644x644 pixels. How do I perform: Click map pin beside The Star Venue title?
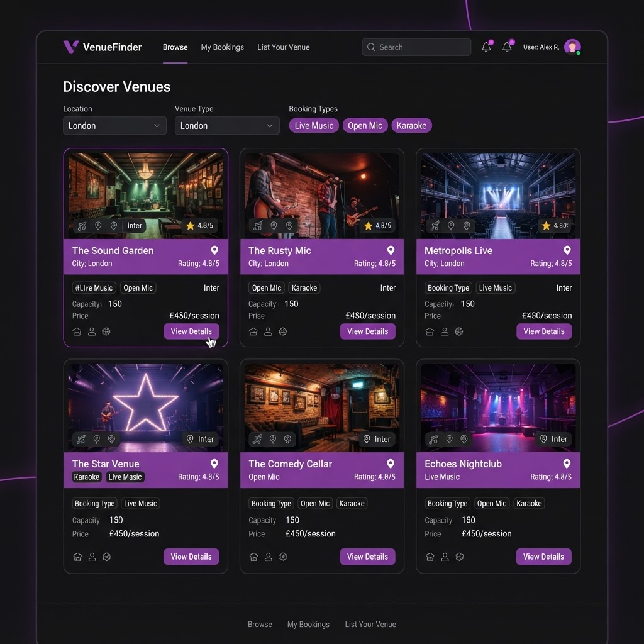[x=214, y=464]
